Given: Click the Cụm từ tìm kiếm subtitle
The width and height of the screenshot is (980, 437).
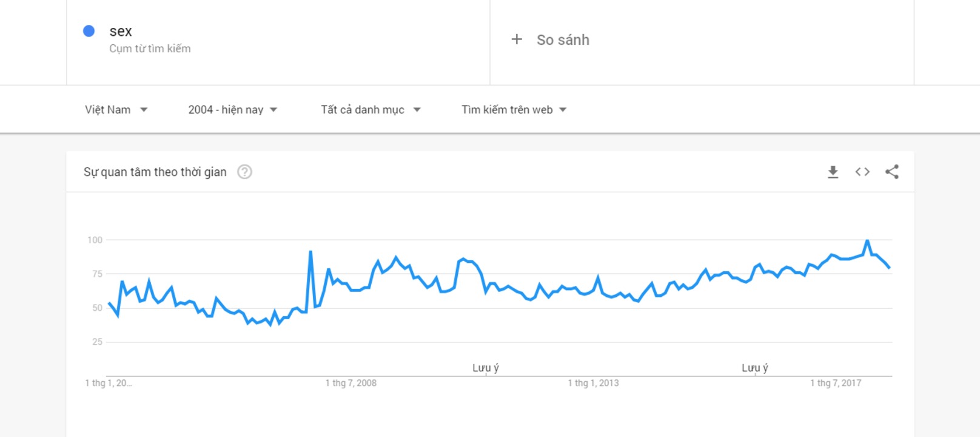Looking at the screenshot, I should pyautogui.click(x=150, y=49).
